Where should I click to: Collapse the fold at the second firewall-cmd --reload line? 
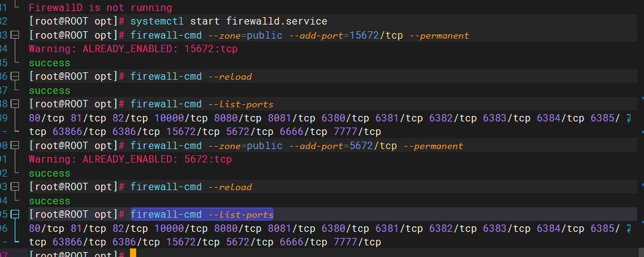click(x=15, y=187)
